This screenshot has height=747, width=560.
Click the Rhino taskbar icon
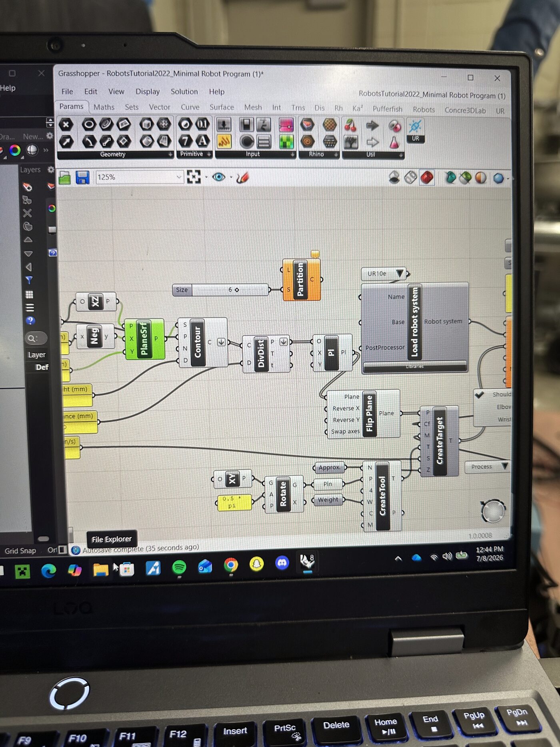point(307,561)
